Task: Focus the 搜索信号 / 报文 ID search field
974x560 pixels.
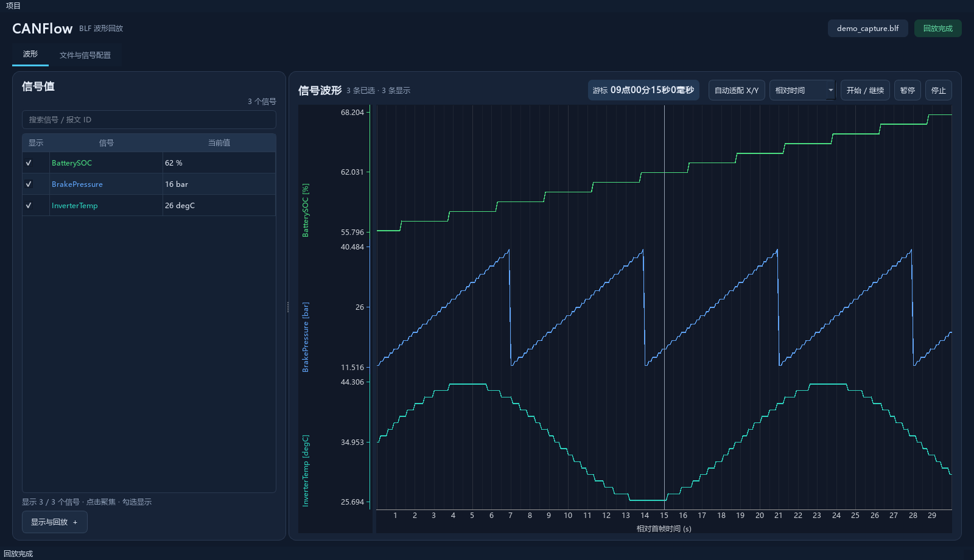Action: coord(149,119)
